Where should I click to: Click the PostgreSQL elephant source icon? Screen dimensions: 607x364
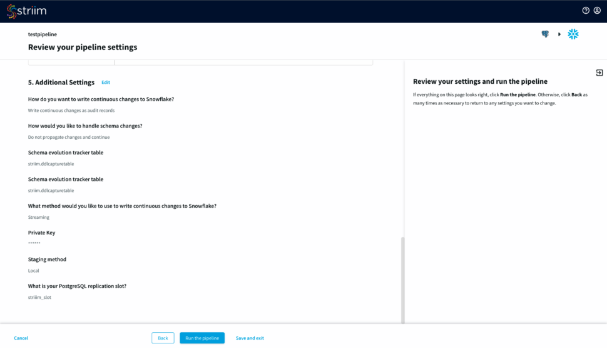(x=545, y=34)
